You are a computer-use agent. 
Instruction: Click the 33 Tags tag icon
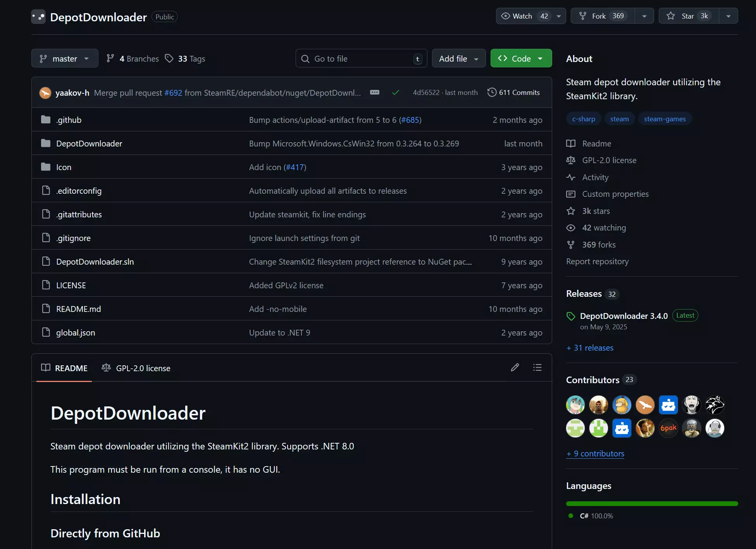[x=169, y=59]
